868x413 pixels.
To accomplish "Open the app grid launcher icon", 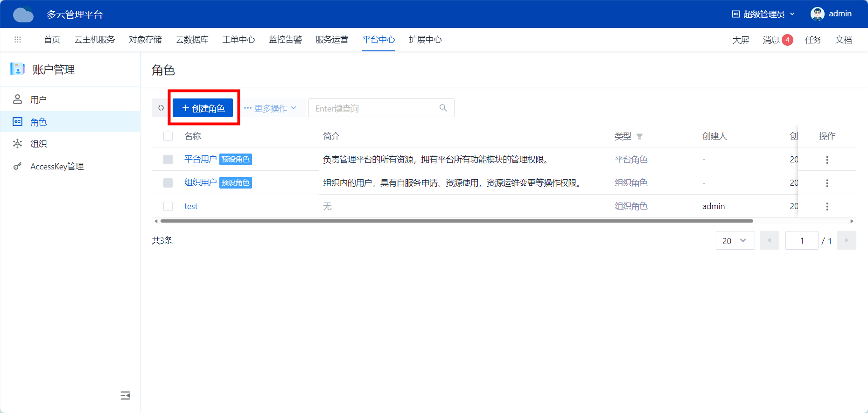I will (x=18, y=40).
